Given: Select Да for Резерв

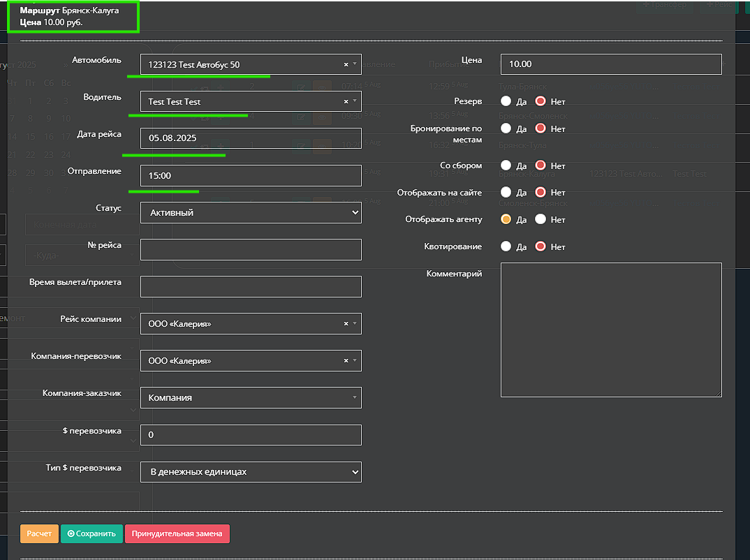Looking at the screenshot, I should (506, 101).
